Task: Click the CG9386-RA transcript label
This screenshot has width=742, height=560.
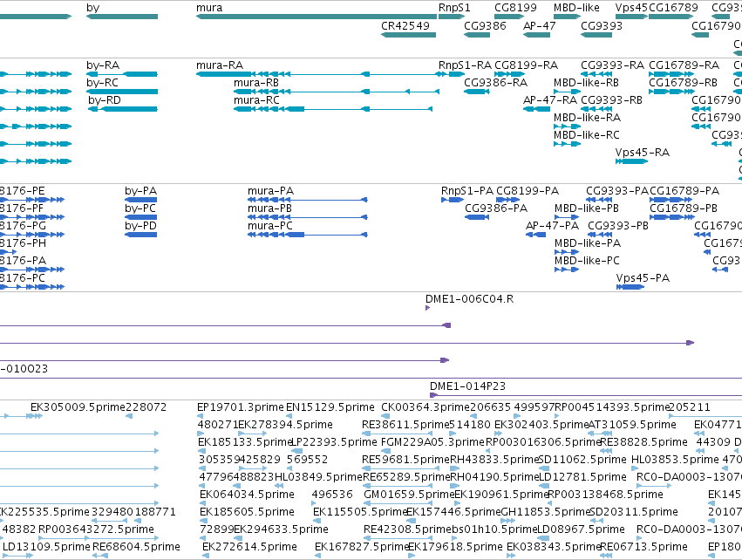Action: point(495,82)
